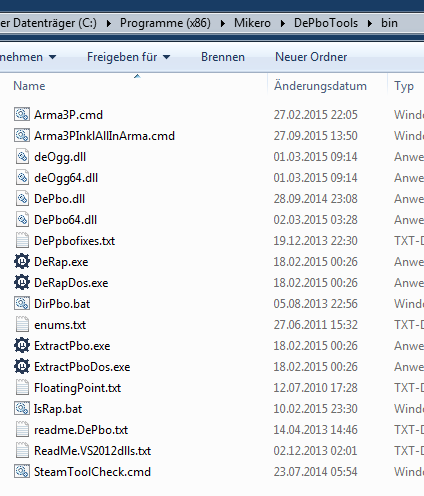Image resolution: width=424 pixels, height=496 pixels.
Task: Click the readme.DePbo.txt document icon
Action: pos(22,430)
